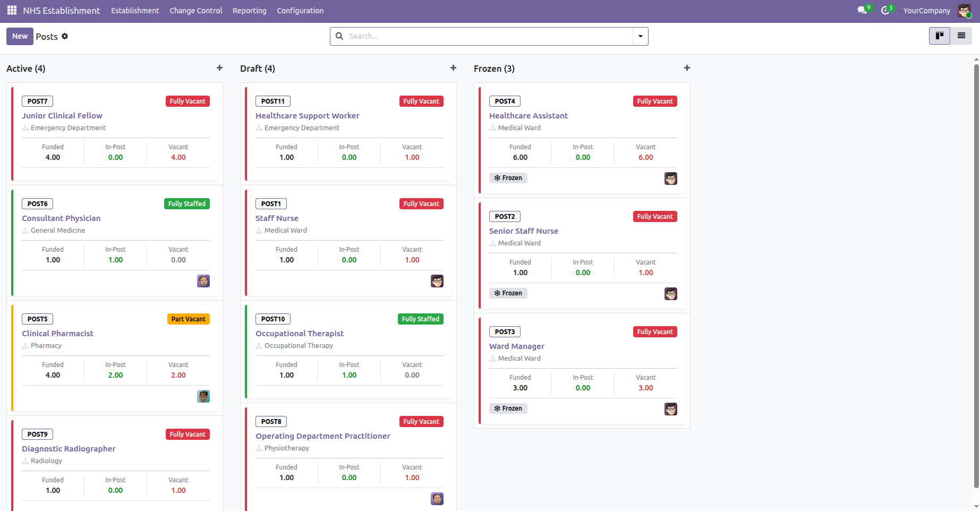Click Frozen tag on Healthcare Assistant card
The height and width of the screenshot is (511, 980).
508,178
